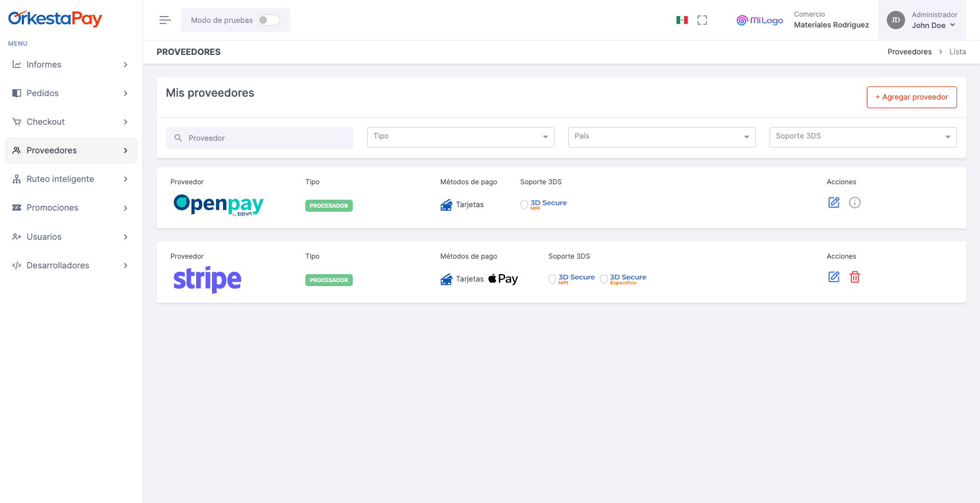Collapse sidebar with hamburger menu icon
This screenshot has width=980, height=503.
165,20
